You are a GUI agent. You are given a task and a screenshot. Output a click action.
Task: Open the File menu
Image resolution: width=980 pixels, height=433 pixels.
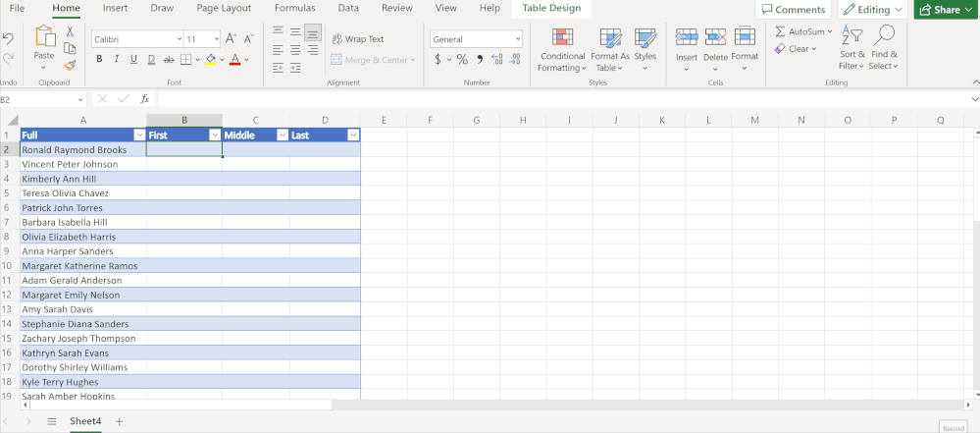[x=17, y=8]
